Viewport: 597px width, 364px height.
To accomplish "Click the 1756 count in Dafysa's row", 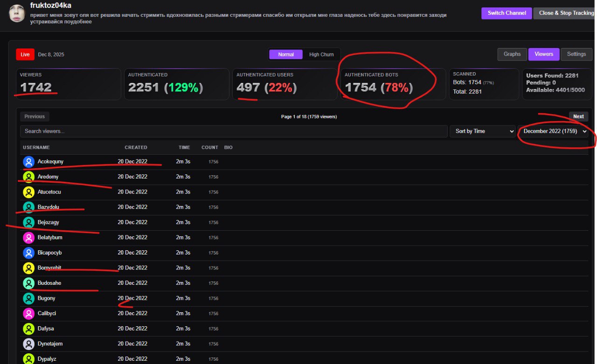I will 213,329.
